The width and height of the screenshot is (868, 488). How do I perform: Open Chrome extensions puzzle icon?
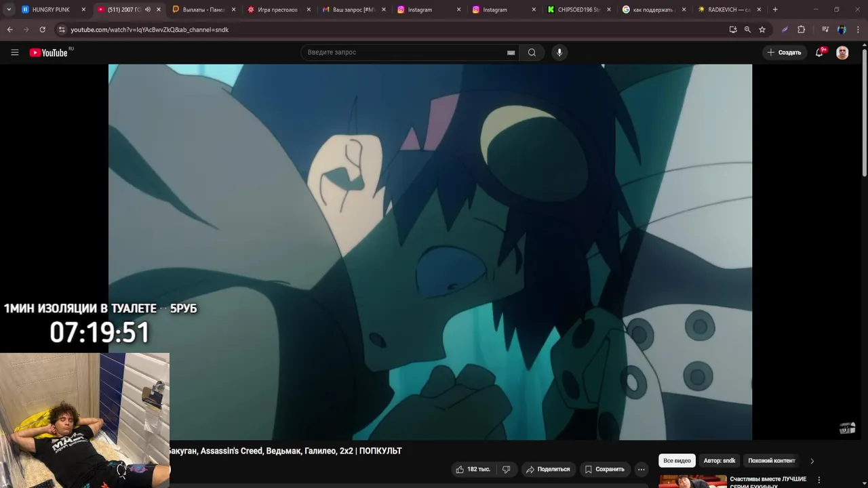(801, 30)
